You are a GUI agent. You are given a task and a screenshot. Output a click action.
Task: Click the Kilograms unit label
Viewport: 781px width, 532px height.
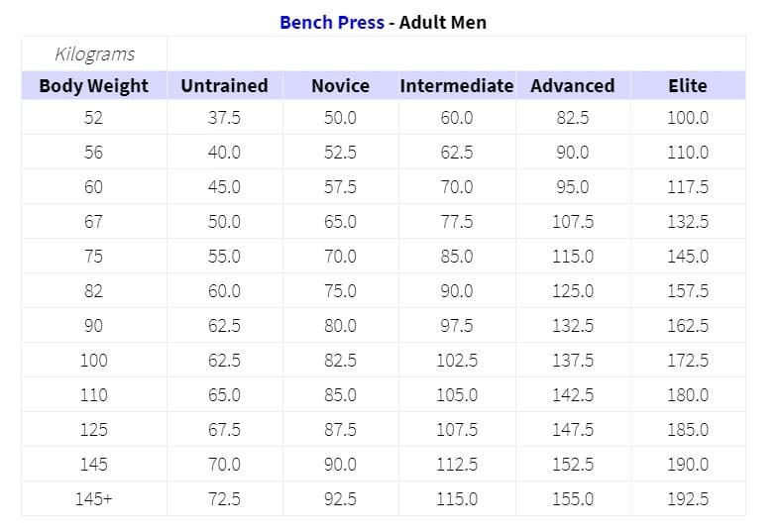[x=94, y=53]
